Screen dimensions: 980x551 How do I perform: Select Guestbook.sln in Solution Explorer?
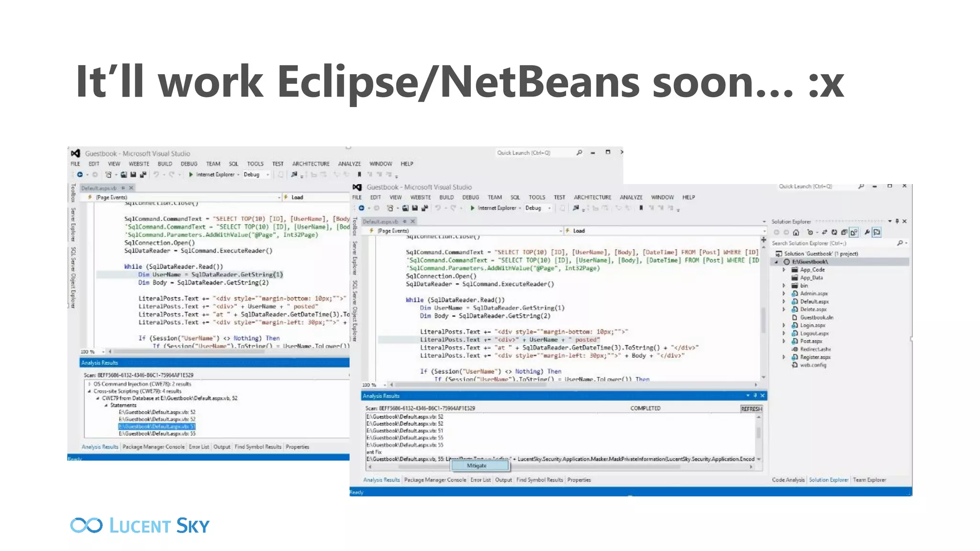(x=816, y=317)
